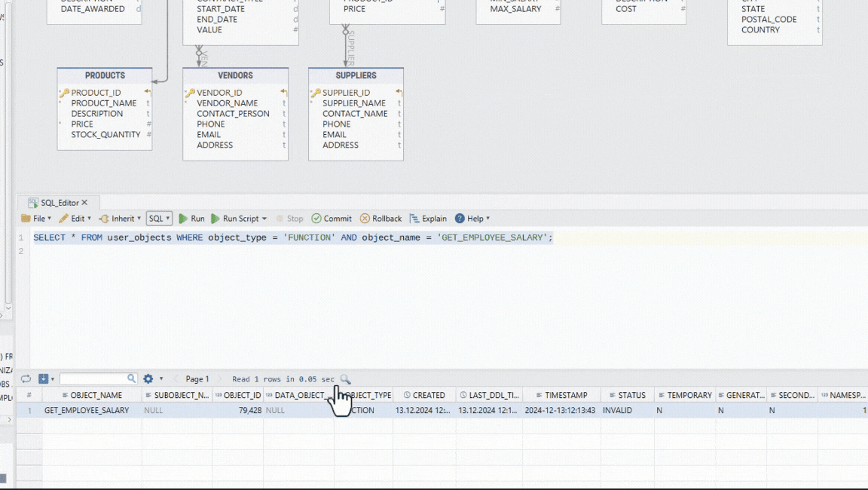Run the SQL query
The width and height of the screenshot is (868, 490).
click(191, 219)
